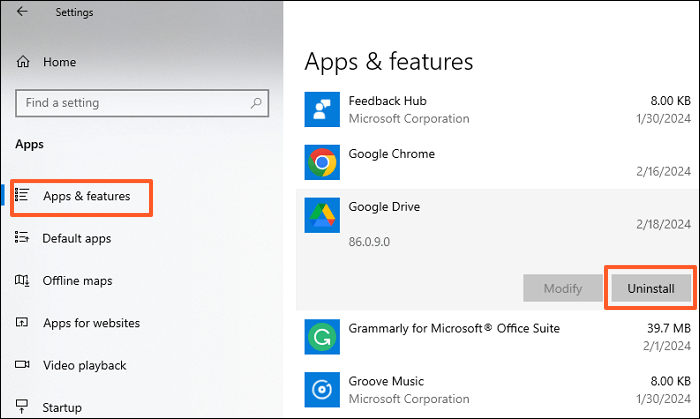
Task: Click the Home icon in sidebar
Action: 23,62
